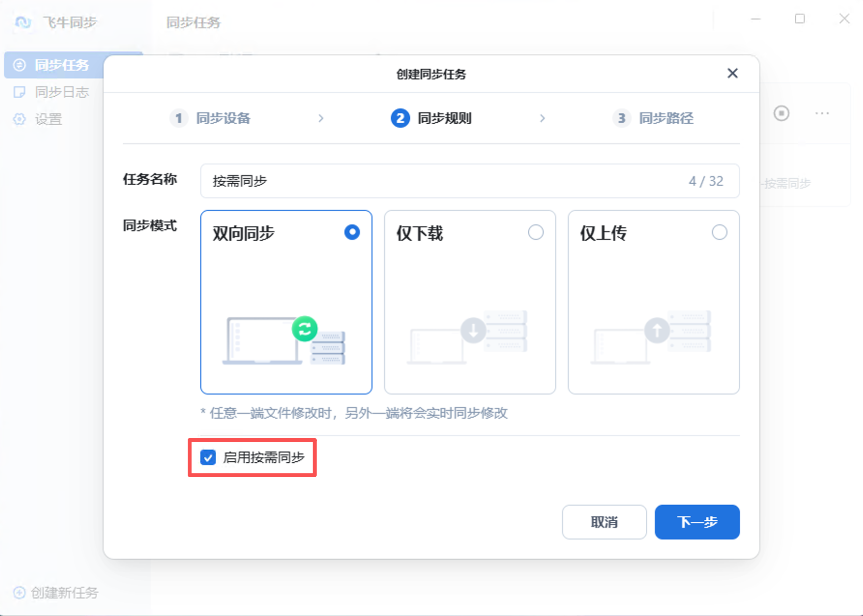Click the pause icon on background task
The height and width of the screenshot is (616, 863).
click(781, 114)
